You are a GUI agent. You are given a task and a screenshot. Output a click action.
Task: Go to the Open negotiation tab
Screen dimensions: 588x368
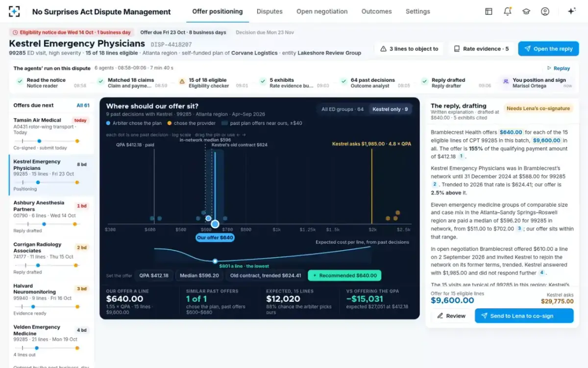click(x=322, y=11)
